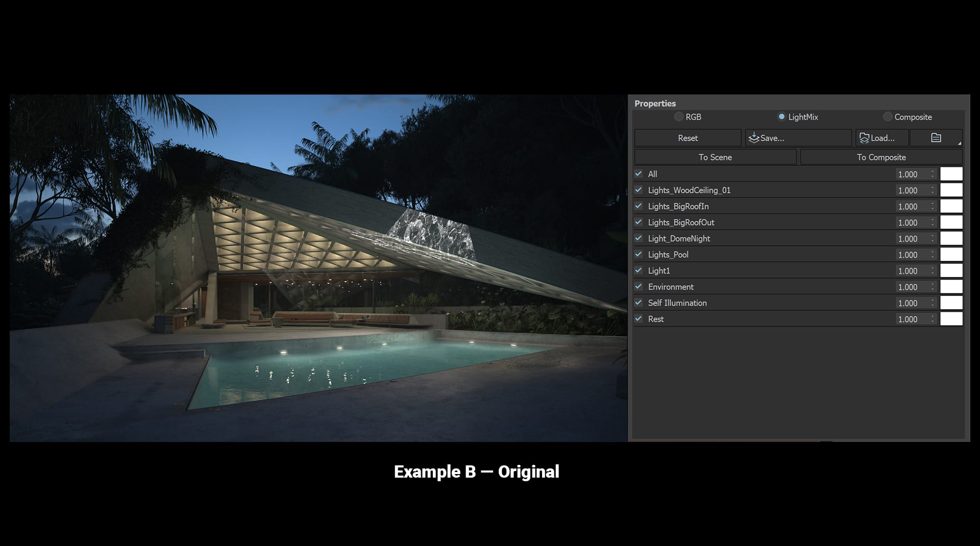Click the Rest intensity spinner arrows

[933, 319]
